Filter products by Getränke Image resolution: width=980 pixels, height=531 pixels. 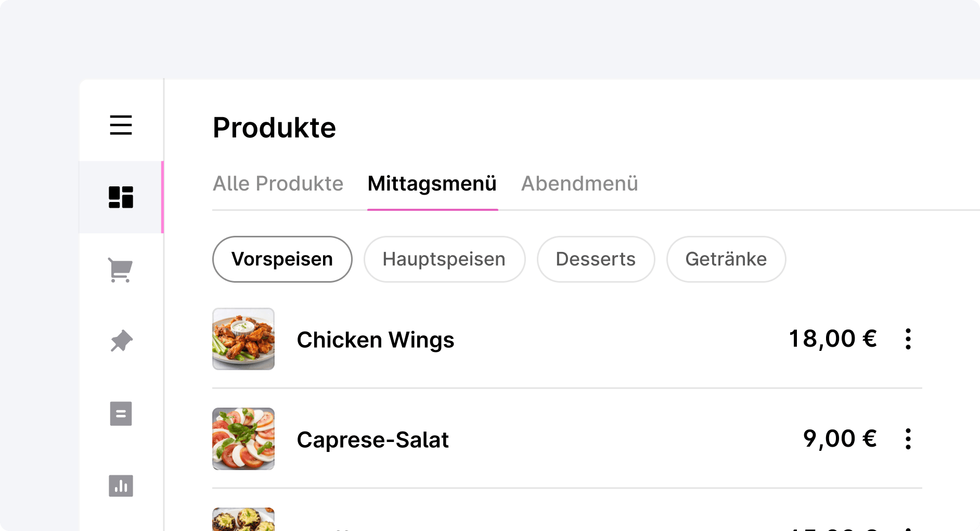tap(726, 259)
